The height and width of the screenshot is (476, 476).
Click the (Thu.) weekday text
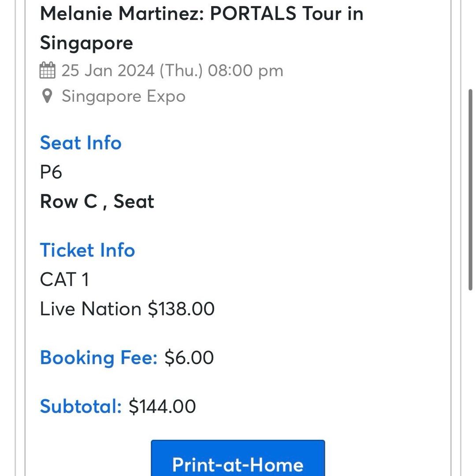pyautogui.click(x=181, y=71)
